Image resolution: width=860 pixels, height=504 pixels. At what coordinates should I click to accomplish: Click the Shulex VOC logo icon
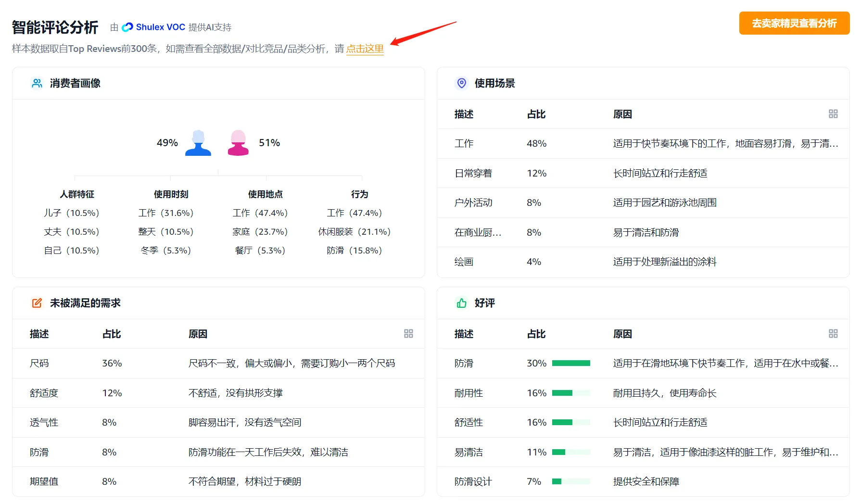(127, 27)
